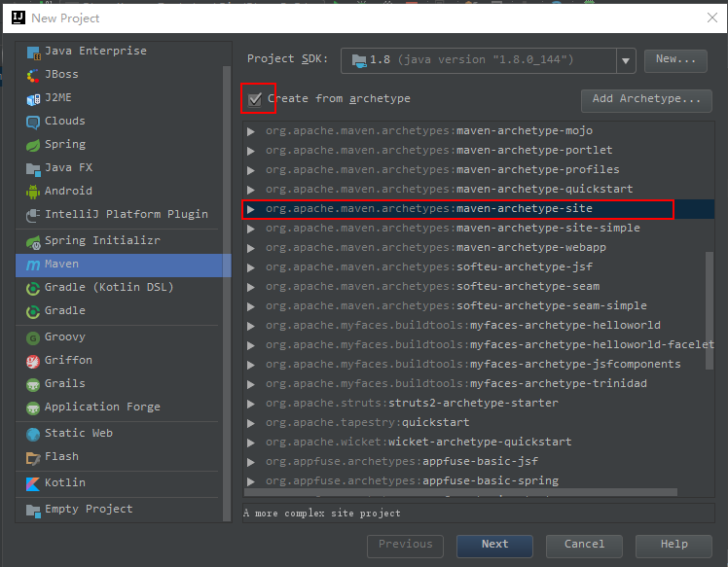Select appfuse-basic-spring entry

tap(478, 481)
